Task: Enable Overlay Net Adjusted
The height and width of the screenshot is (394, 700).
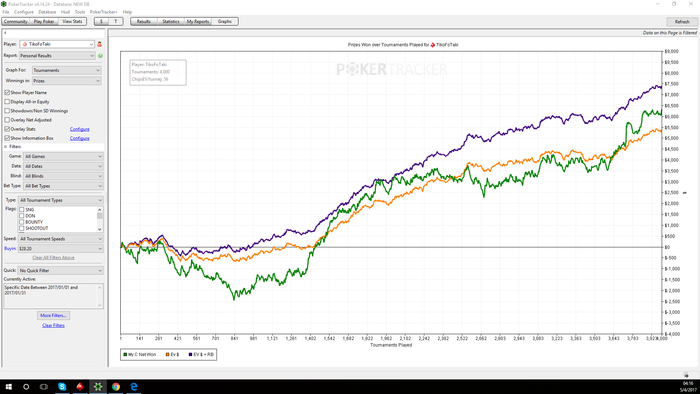Action: (x=7, y=120)
